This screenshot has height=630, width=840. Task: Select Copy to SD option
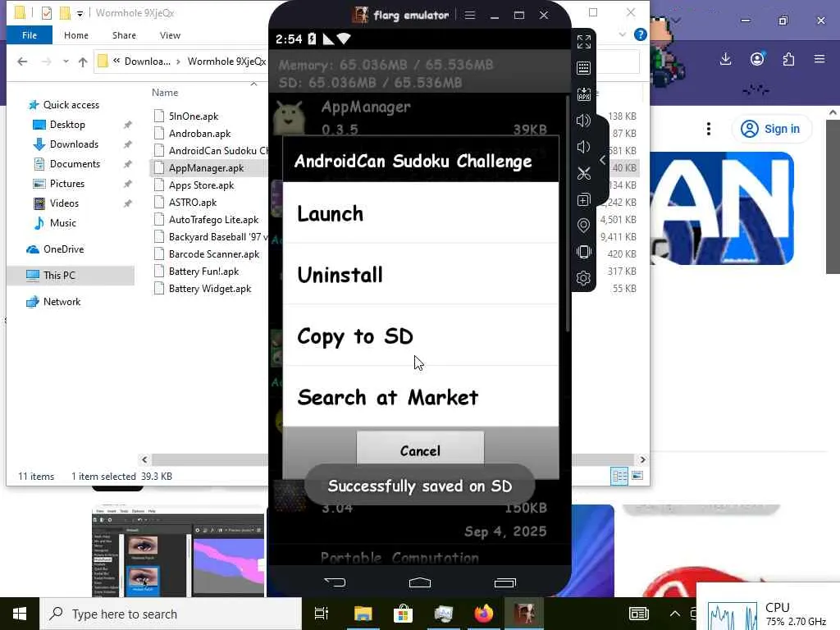coord(421,336)
